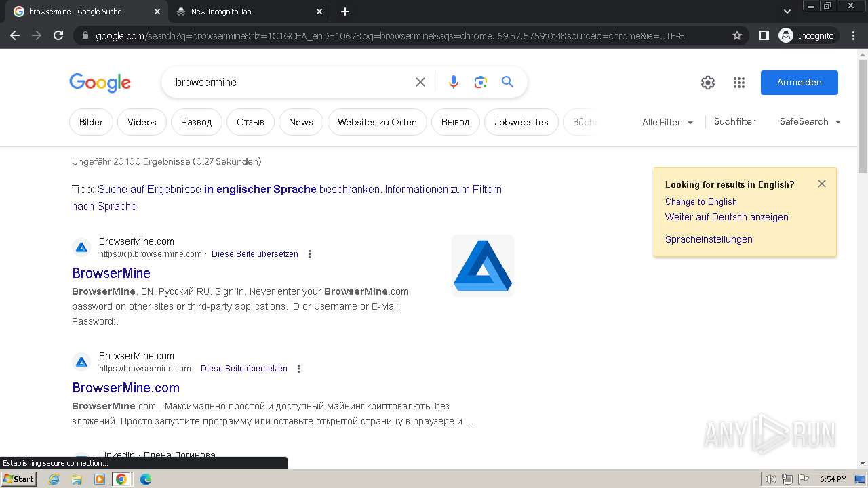Click the volume speaker tray icon
868x488 pixels.
[x=771, y=479]
